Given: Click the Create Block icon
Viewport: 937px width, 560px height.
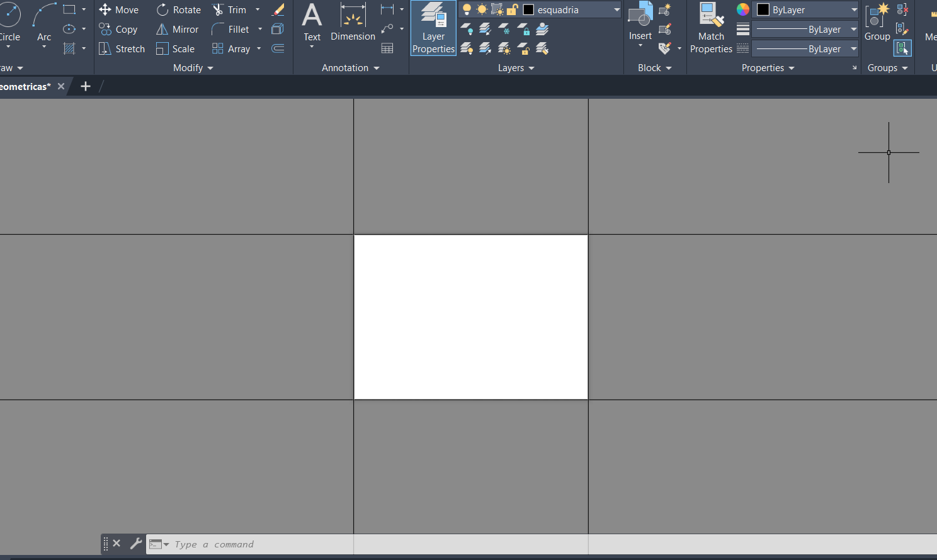Looking at the screenshot, I should coord(664,9).
